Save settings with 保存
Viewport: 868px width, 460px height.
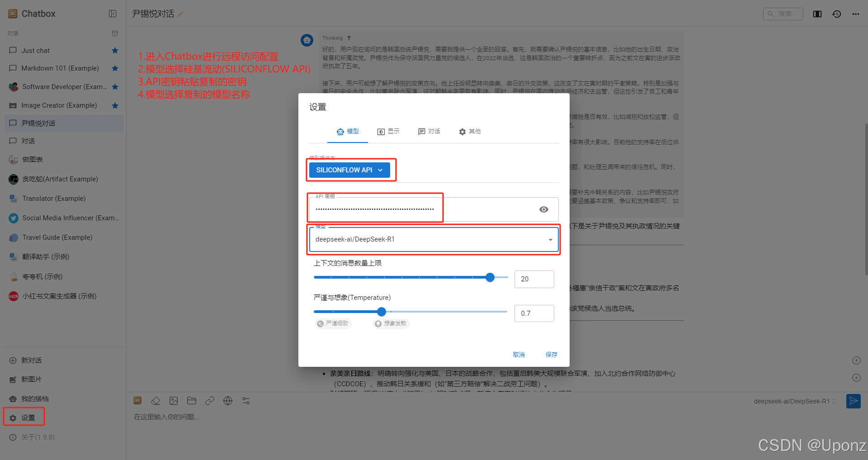click(x=552, y=355)
